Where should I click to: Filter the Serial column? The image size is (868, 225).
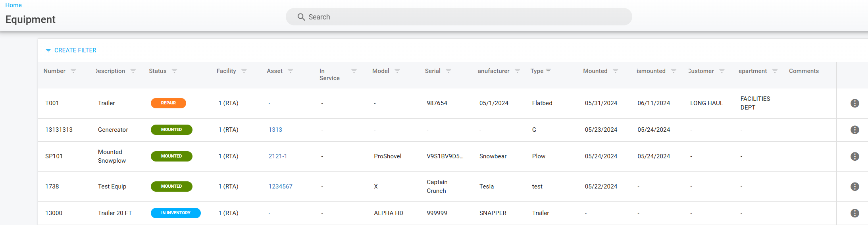pyautogui.click(x=448, y=71)
